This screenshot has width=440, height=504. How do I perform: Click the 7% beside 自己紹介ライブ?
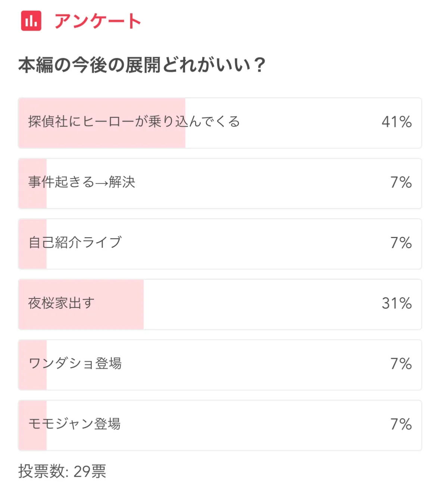tap(401, 243)
